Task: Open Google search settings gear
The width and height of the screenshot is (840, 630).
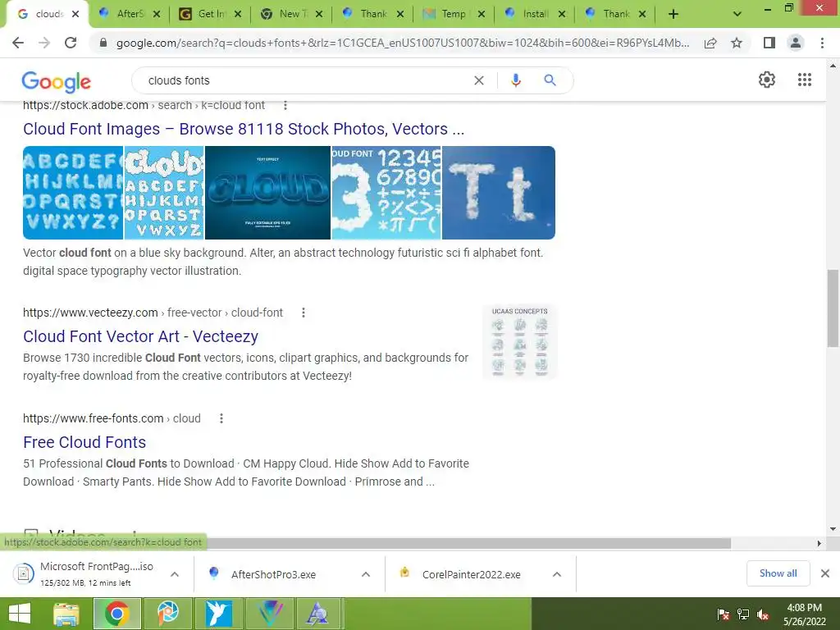Action: (767, 80)
